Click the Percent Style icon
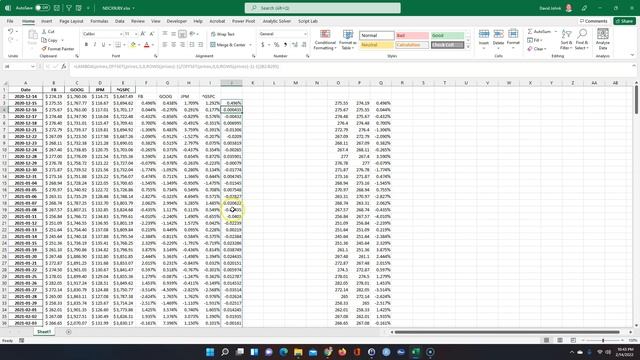Image resolution: width=640 pixels, height=360 pixels. coord(276,44)
